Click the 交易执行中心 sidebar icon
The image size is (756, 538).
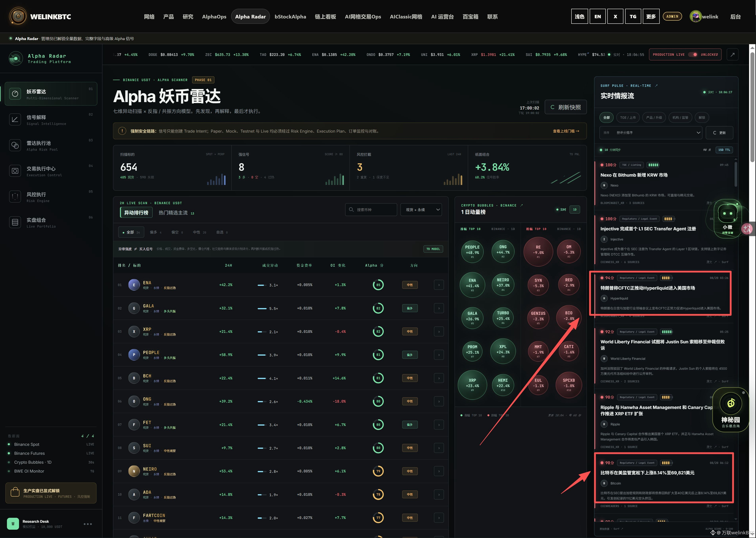pos(15,171)
